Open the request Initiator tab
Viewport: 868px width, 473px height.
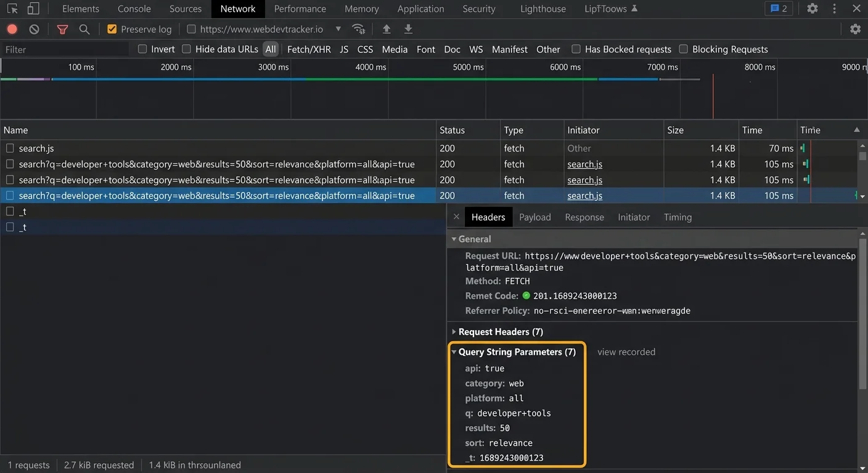(x=634, y=217)
